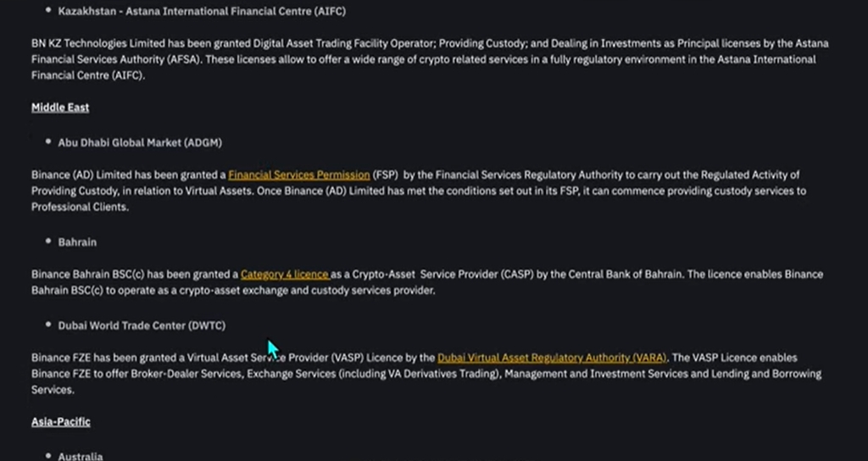This screenshot has height=461, width=868.
Task: Click the Kazakhstan AIFC bullet heading
Action: coord(202,11)
